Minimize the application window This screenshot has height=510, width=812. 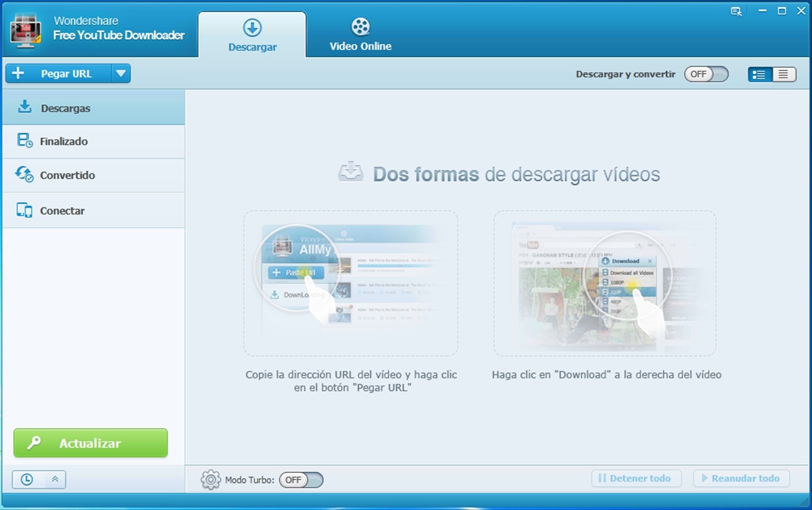pyautogui.click(x=762, y=11)
